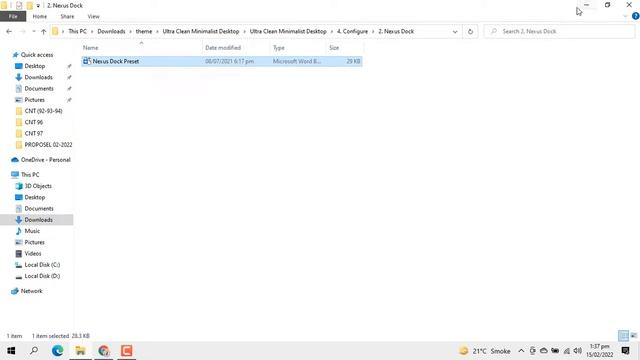The width and height of the screenshot is (640, 360).
Task: Open the Home ribbon tab
Action: point(40,16)
